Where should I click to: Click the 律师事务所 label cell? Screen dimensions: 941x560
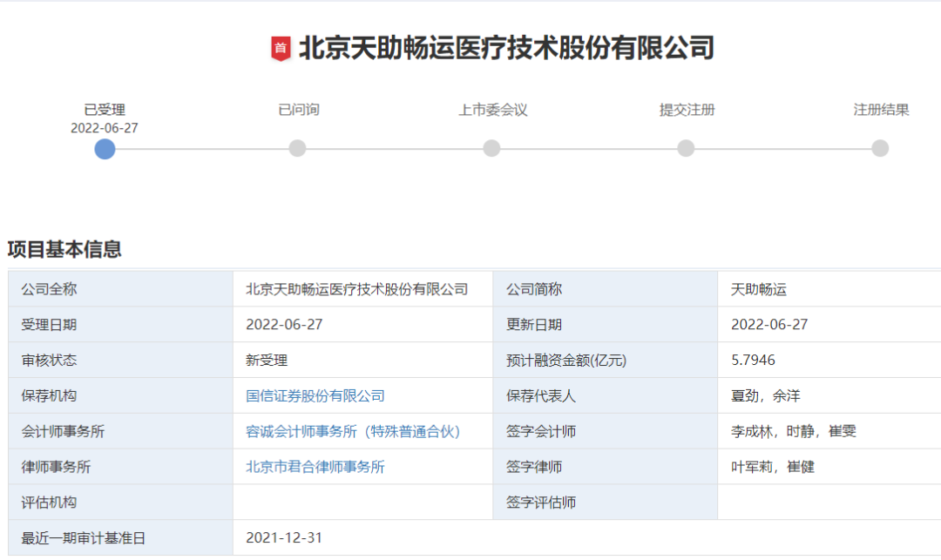pyautogui.click(x=120, y=467)
